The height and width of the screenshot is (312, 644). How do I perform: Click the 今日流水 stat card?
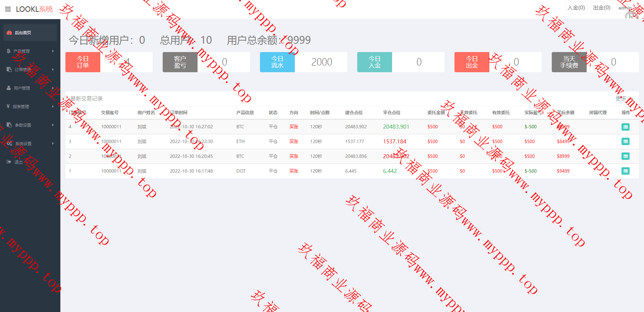303,62
